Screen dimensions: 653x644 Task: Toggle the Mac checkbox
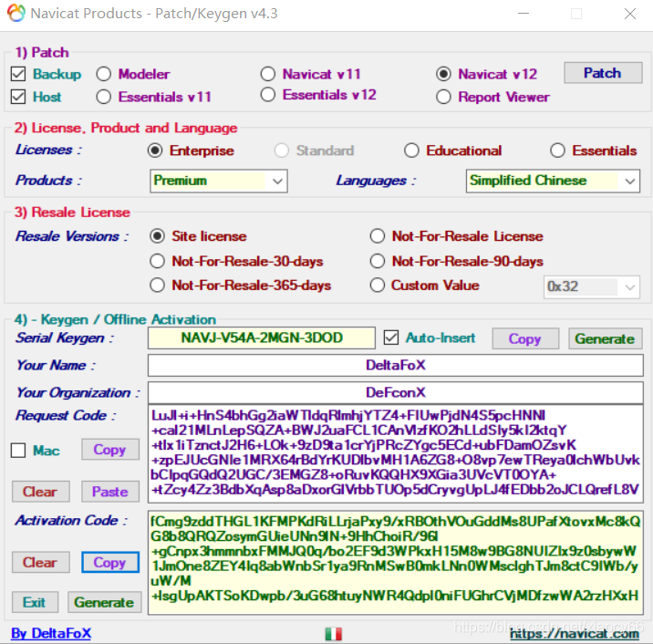(x=18, y=451)
